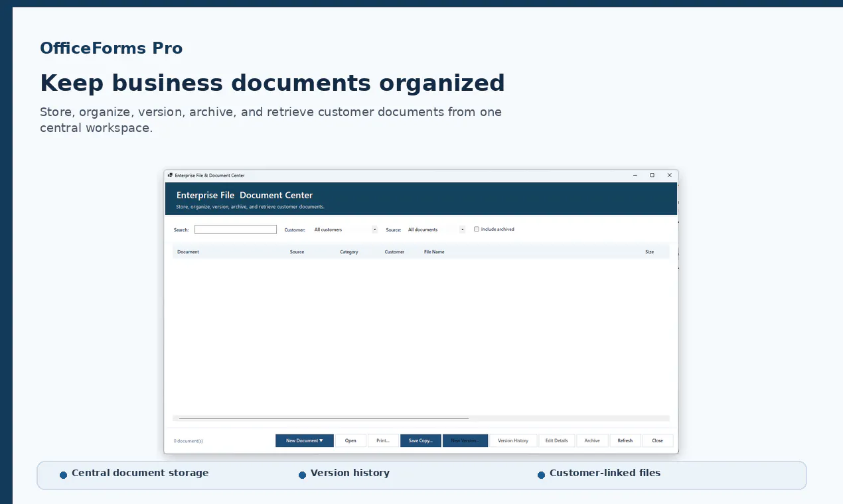Click the standalone 'Version history' feature text

point(350,473)
